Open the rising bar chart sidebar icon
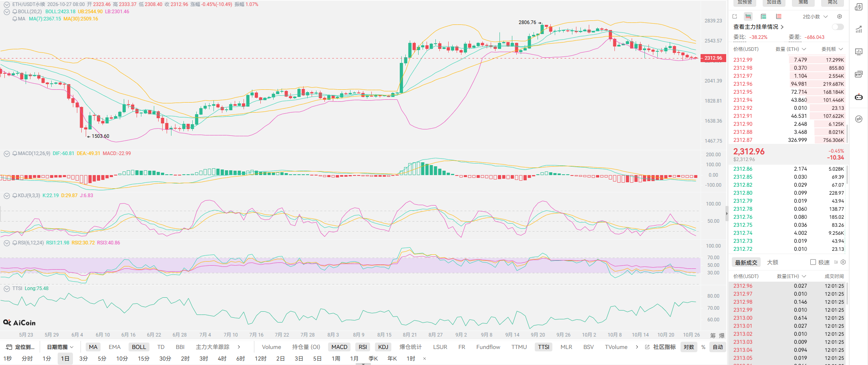Screen dimensions: 868x365 pos(859,29)
